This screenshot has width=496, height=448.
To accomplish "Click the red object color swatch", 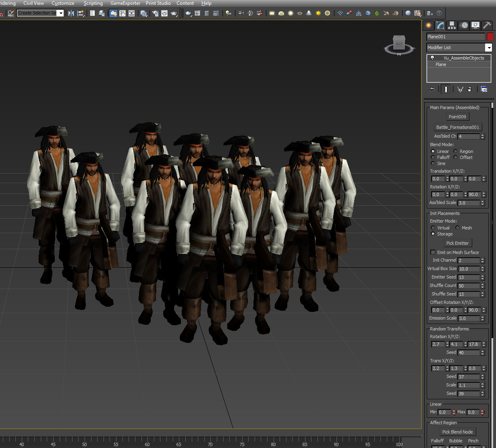I will tap(490, 37).
